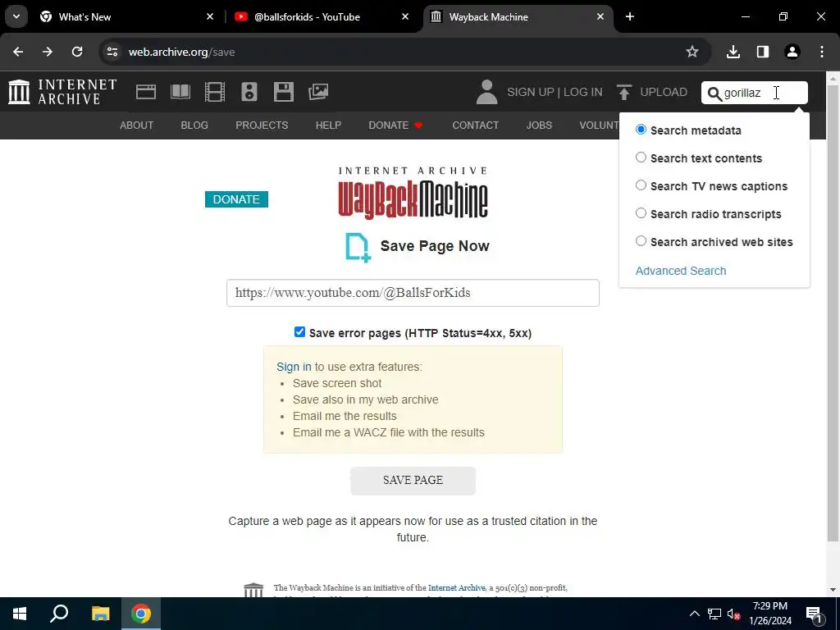
Task: Open Windows taskbar search
Action: point(59,614)
